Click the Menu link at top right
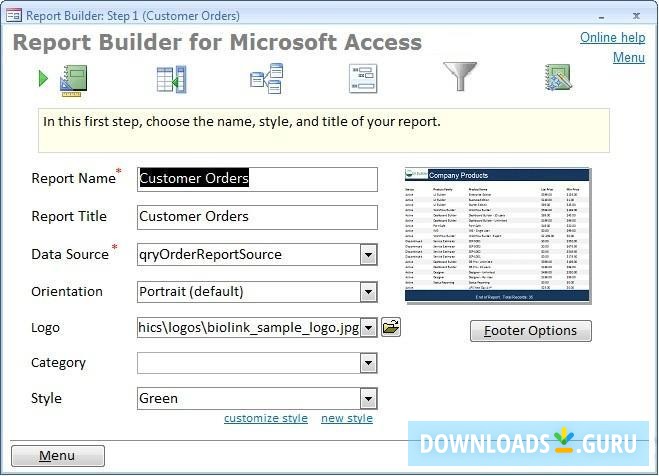Screen dimensions: 659x476 point(629,57)
